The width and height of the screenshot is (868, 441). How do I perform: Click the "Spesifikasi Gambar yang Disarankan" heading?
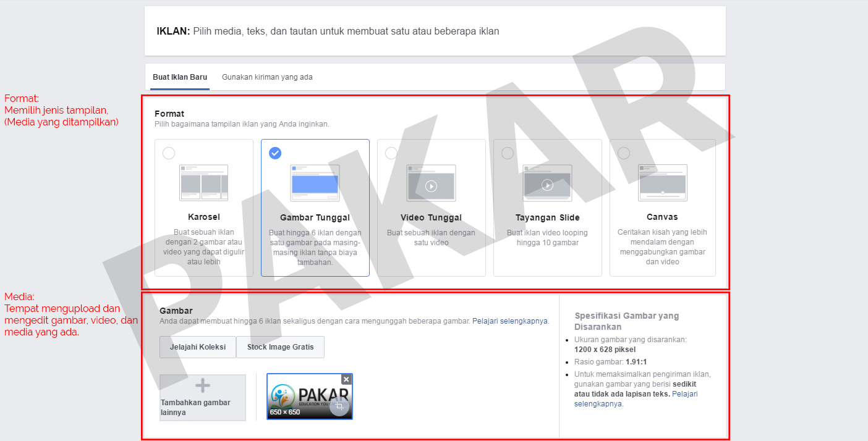point(627,321)
